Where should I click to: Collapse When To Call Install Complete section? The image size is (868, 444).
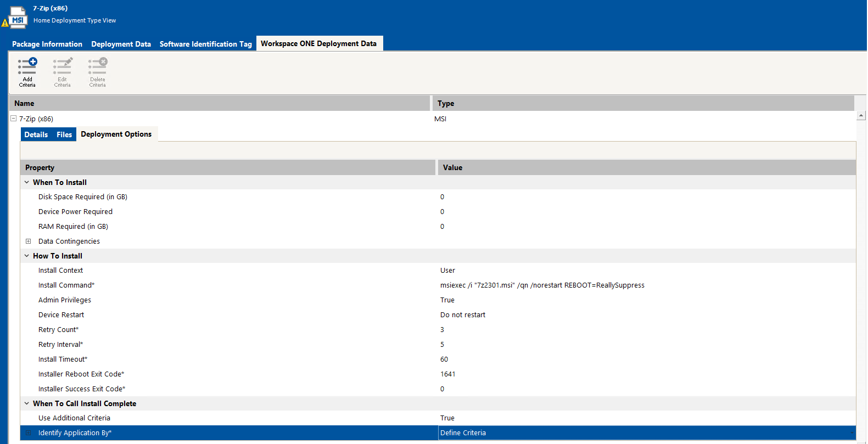(x=26, y=403)
